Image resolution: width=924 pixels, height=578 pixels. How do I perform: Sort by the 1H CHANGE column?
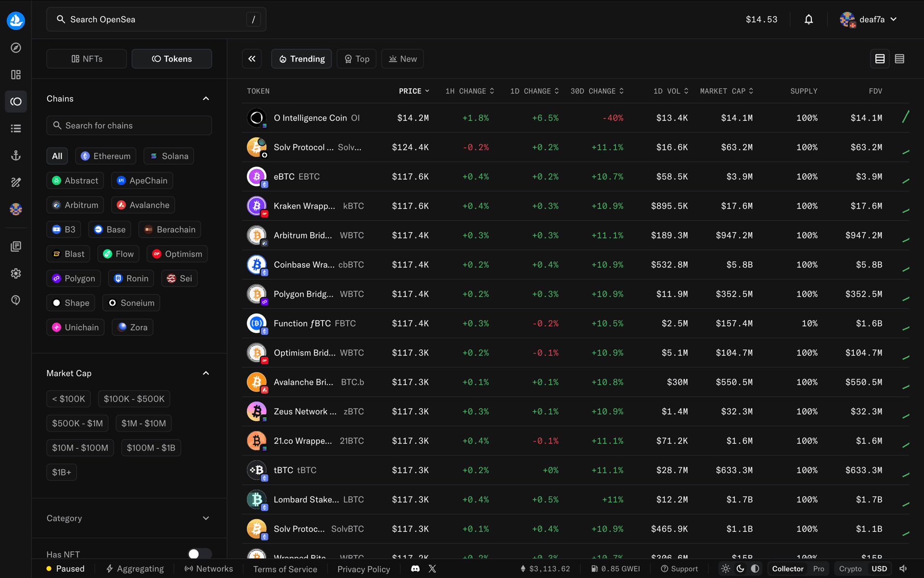point(470,91)
